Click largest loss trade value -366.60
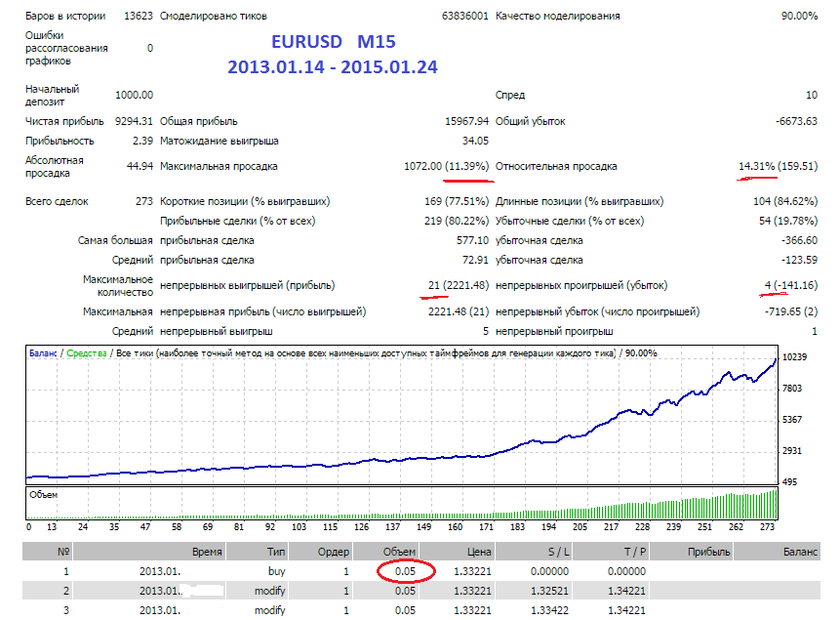 coord(799,241)
